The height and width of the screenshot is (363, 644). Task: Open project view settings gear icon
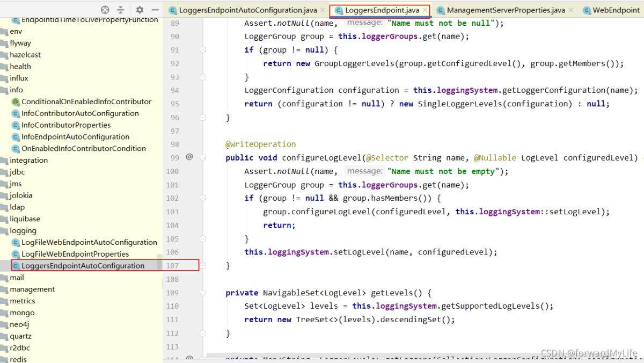140,10
